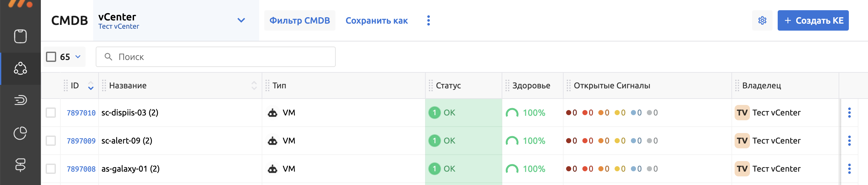The height and width of the screenshot is (185, 868).
Task: Open item 7897010 via its ID link
Action: tap(81, 113)
